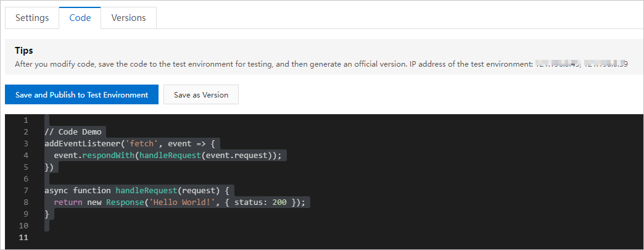Click line number 1 in the gutter

[x=26, y=120]
